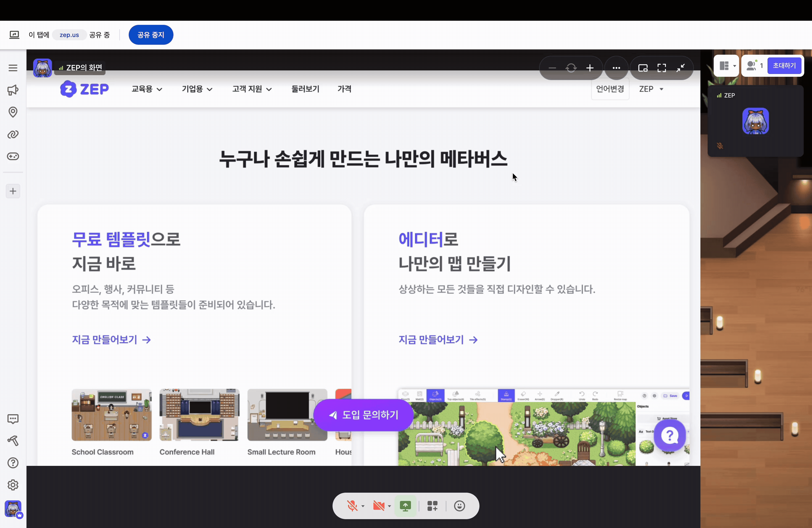Open the 가격 menu item

(x=344, y=89)
